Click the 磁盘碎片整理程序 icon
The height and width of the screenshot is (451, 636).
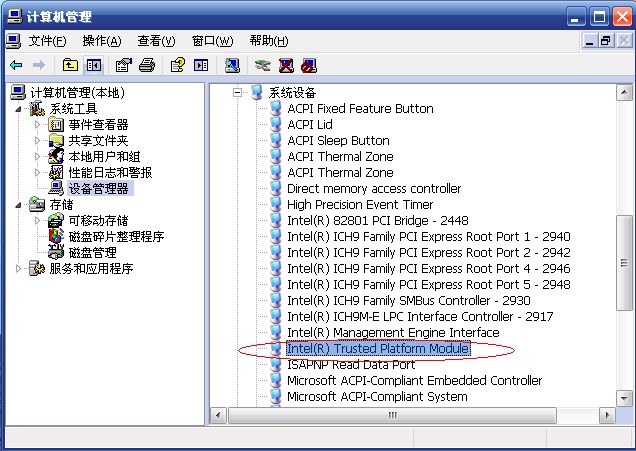pos(56,236)
